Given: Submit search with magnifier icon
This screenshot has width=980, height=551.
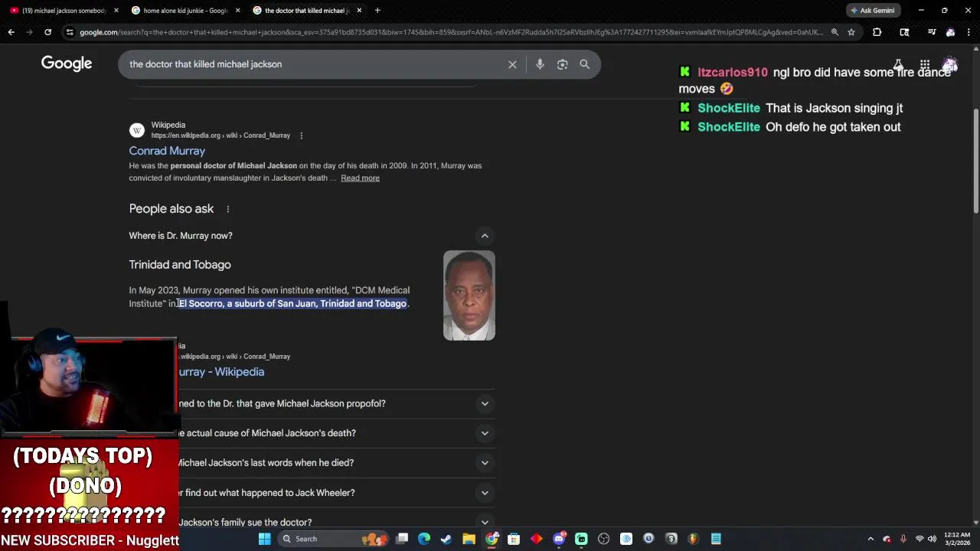Looking at the screenshot, I should click(584, 64).
